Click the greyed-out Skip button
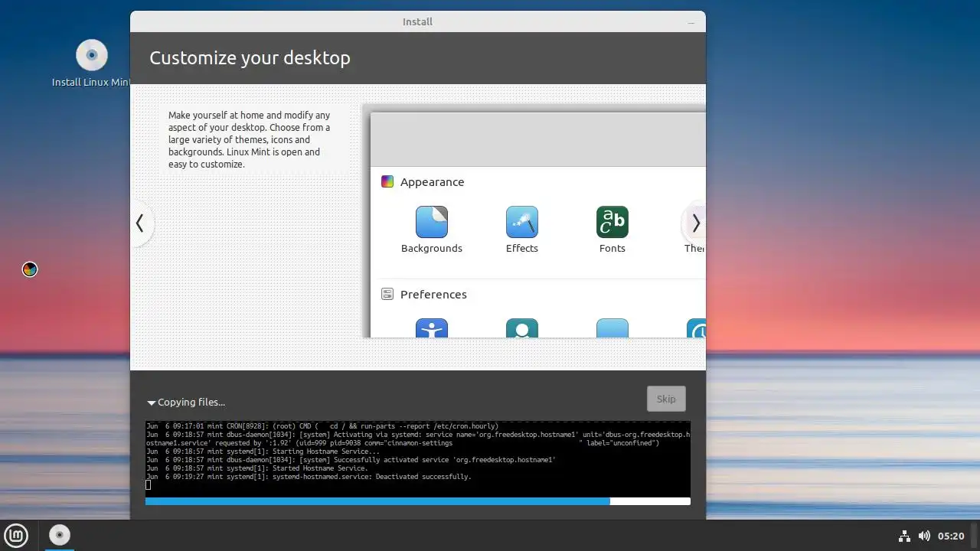The height and width of the screenshot is (551, 980). [x=666, y=399]
